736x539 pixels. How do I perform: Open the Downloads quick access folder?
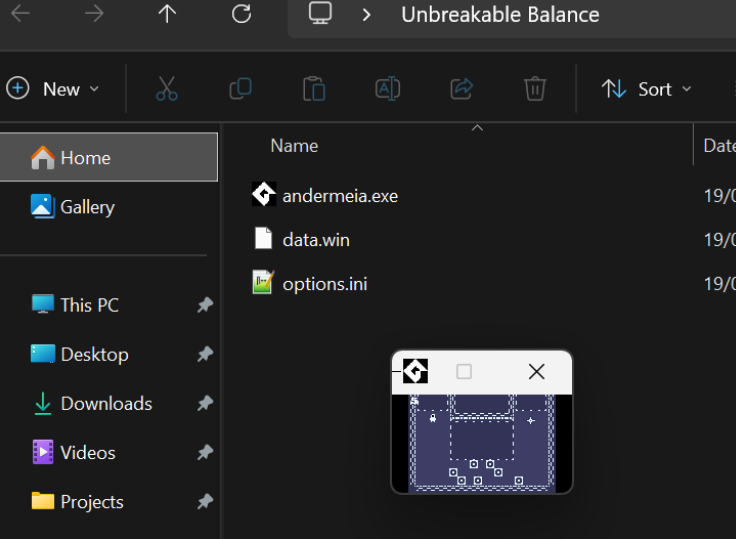106,404
